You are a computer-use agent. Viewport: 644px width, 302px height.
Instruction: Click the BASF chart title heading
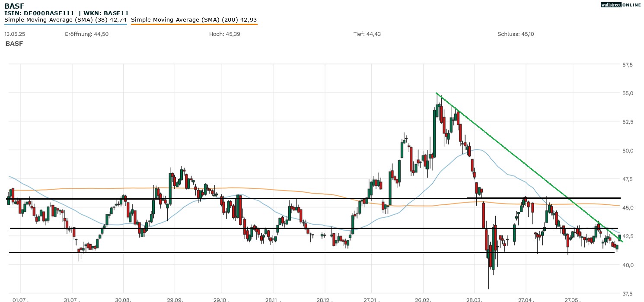tap(13, 6)
